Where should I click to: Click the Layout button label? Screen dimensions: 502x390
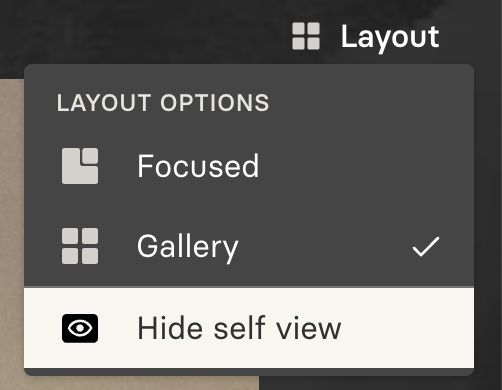[390, 37]
